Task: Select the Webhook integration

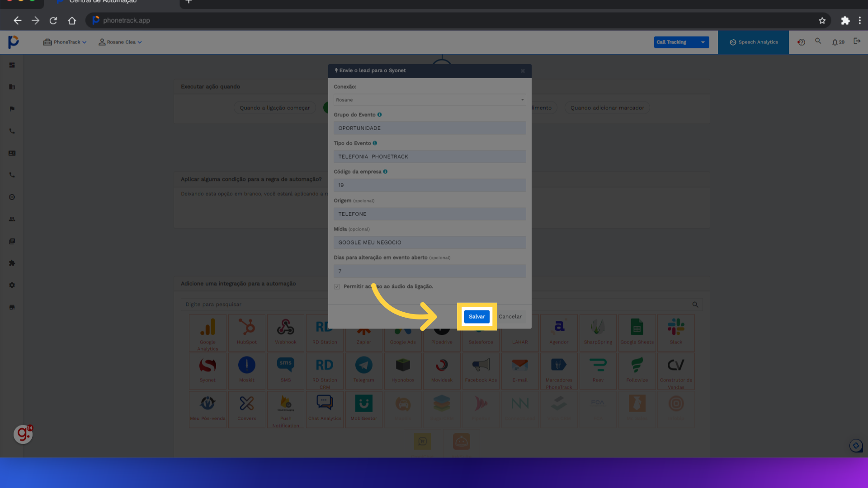Action: (x=286, y=333)
